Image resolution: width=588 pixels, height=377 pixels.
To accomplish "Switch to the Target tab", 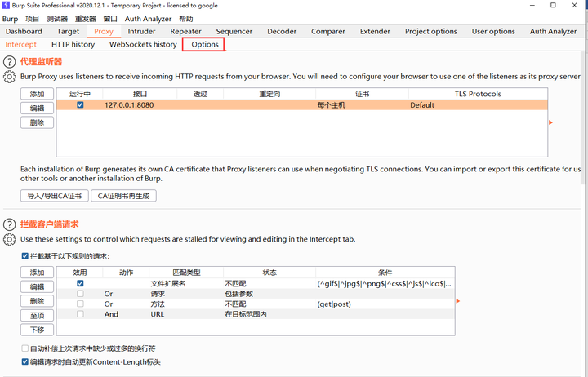I will [x=68, y=32].
